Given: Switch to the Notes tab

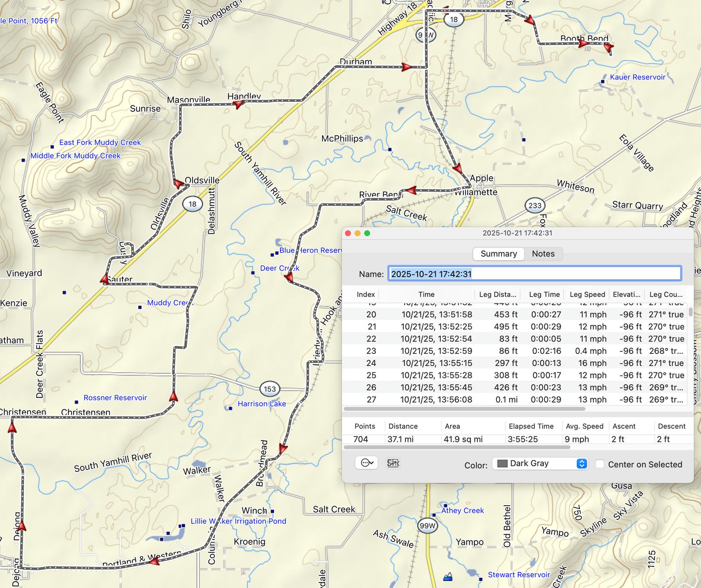Looking at the screenshot, I should point(543,254).
